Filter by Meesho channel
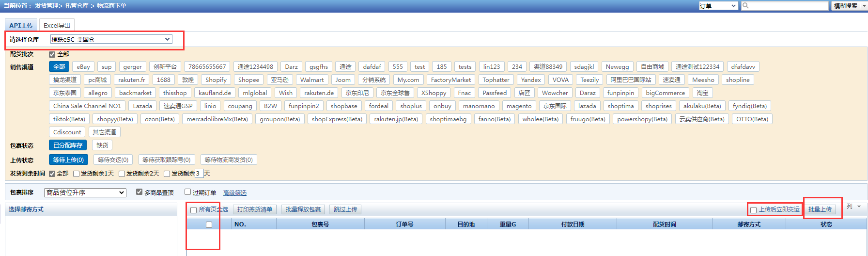The height and width of the screenshot is (256, 868). [x=703, y=80]
